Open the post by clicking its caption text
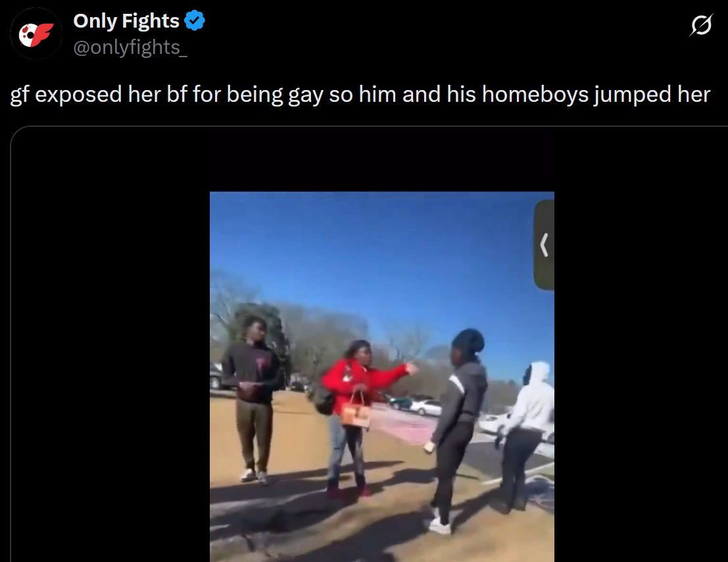 coord(360,94)
